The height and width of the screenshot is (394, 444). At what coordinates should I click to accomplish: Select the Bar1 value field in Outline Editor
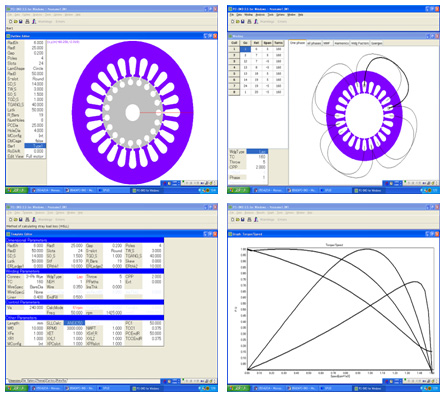pos(35,146)
